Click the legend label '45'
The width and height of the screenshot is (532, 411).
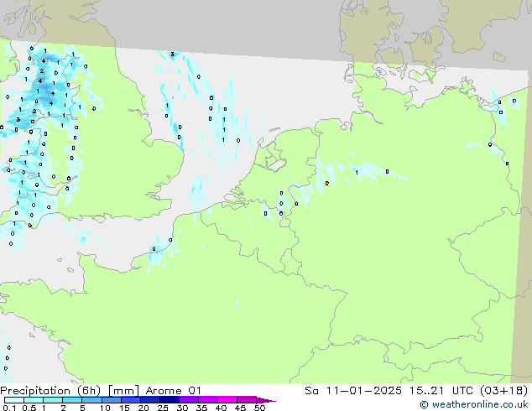click(240, 408)
